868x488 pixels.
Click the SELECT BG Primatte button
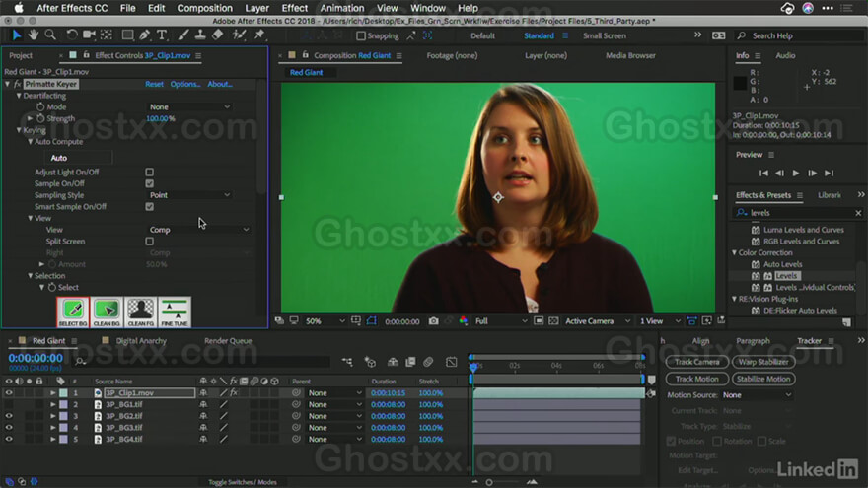tap(73, 313)
